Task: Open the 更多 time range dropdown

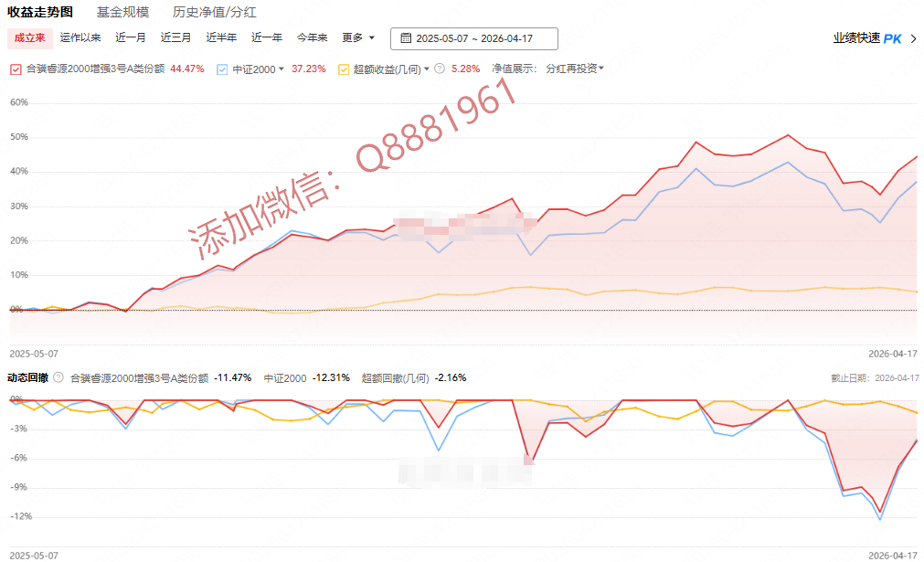Action: tap(358, 37)
